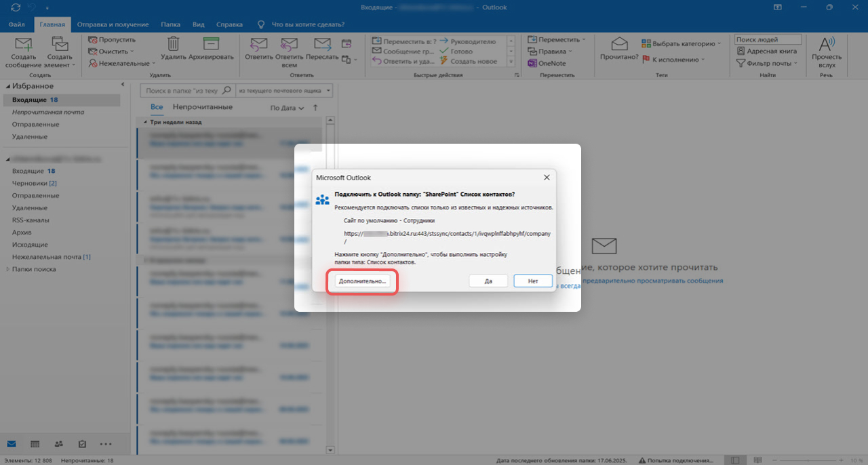Click the Archive icon in ribbon

pos(211,44)
